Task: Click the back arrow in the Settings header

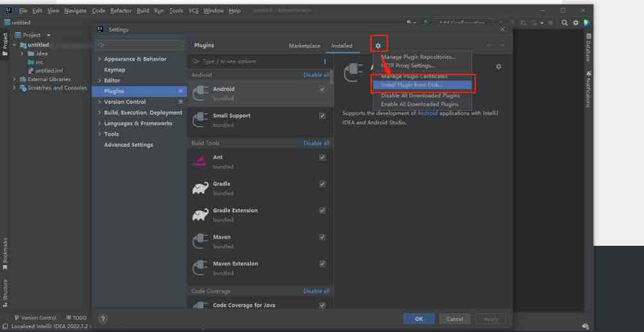Action: pos(490,45)
